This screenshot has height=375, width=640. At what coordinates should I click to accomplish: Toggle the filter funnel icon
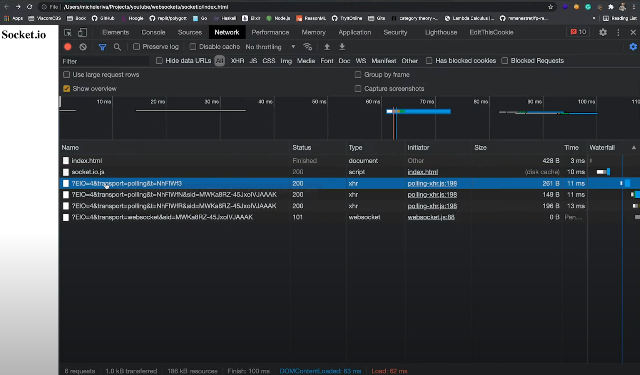pyautogui.click(x=102, y=47)
